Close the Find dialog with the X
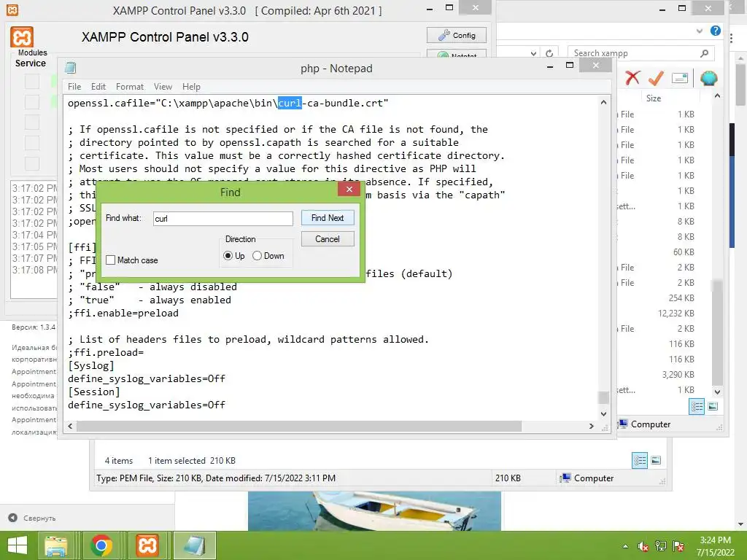This screenshot has width=747, height=560. coord(349,189)
